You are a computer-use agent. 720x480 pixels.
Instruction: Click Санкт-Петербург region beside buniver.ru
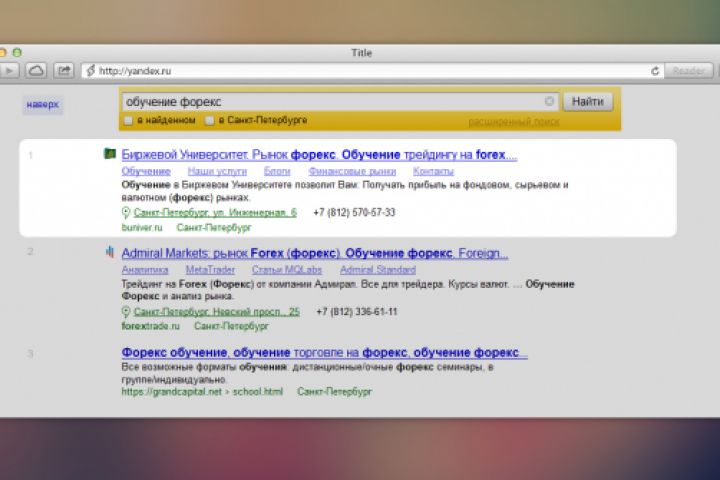point(214,227)
